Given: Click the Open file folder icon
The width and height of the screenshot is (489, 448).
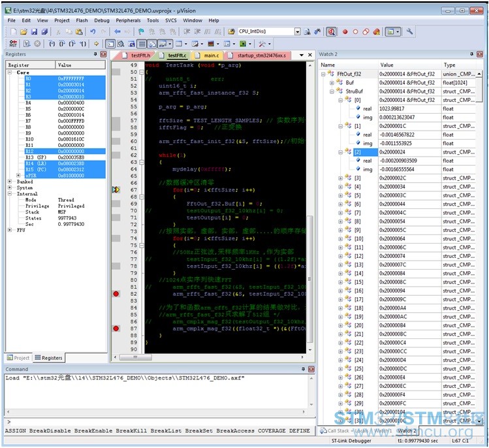Looking at the screenshot, I should pos(24,32).
